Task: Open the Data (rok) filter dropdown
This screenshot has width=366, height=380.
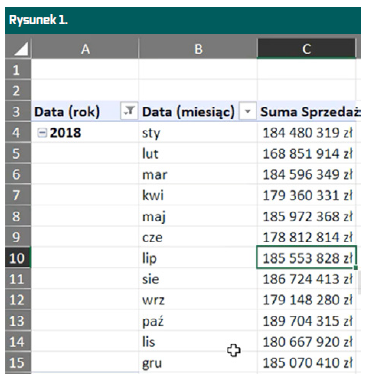Action: click(x=129, y=111)
